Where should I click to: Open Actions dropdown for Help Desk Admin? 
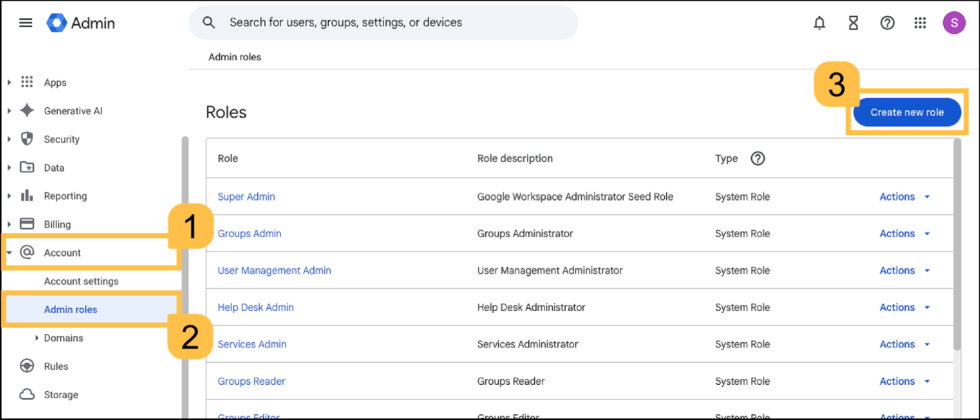(x=905, y=308)
